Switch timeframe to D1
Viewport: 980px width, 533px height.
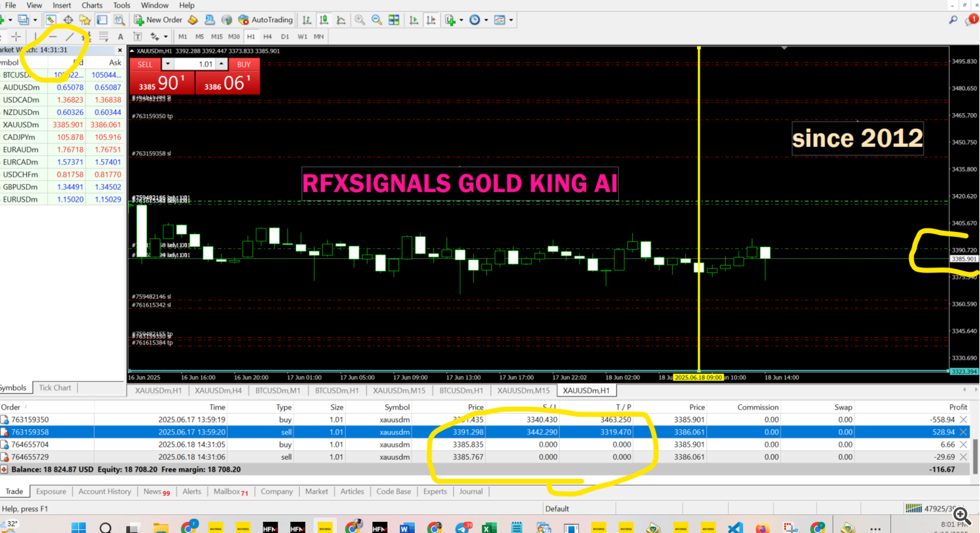click(x=285, y=37)
